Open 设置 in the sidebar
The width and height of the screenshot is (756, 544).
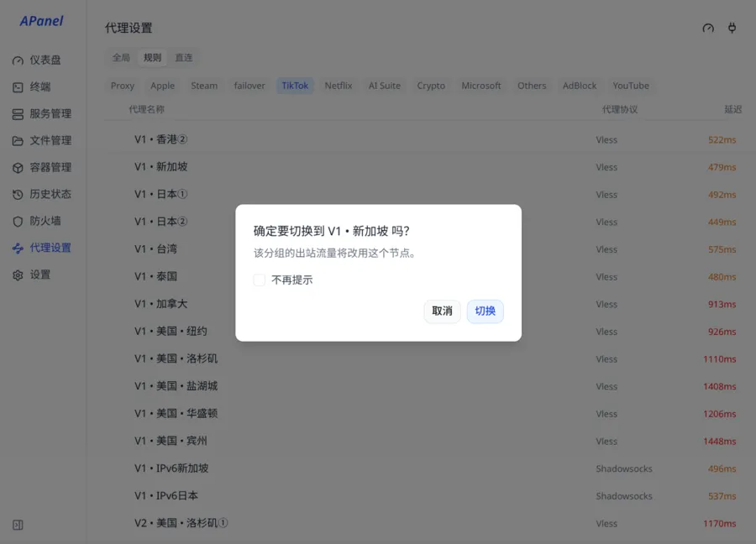(44, 275)
